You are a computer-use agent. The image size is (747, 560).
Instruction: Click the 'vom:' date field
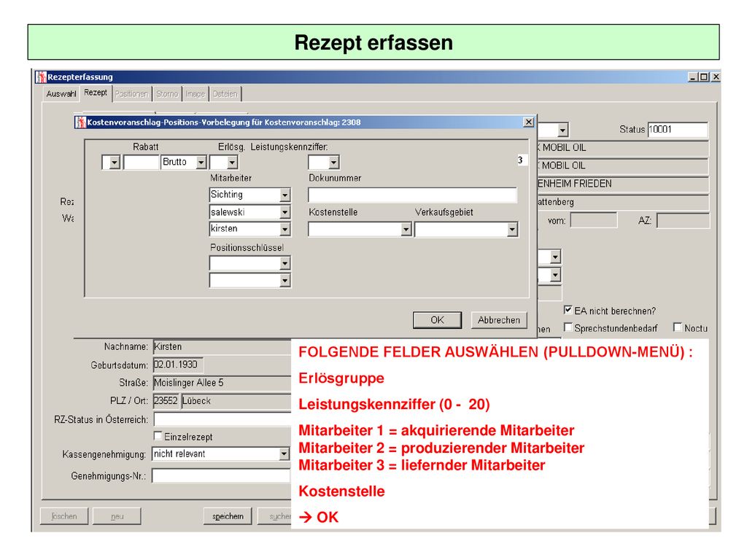(594, 220)
